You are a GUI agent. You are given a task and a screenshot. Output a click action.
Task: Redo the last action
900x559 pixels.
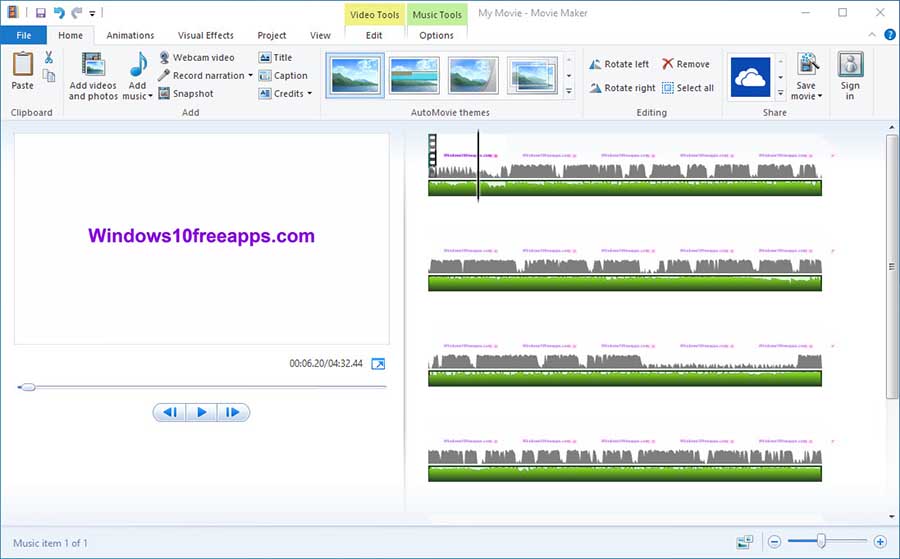coord(77,13)
